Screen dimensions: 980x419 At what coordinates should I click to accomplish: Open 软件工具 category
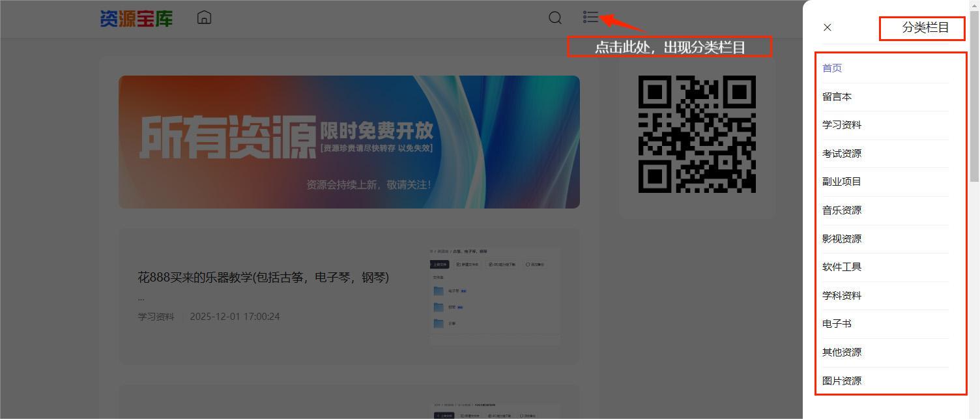coord(841,267)
